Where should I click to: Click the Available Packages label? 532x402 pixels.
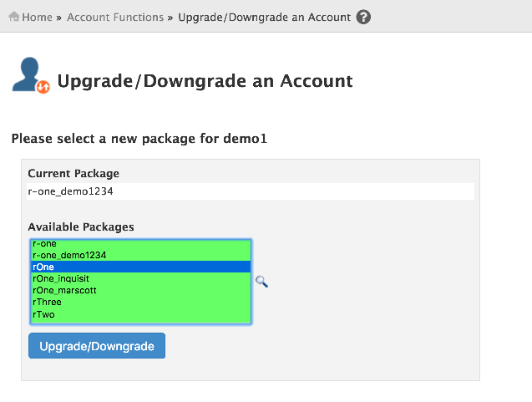(x=81, y=226)
